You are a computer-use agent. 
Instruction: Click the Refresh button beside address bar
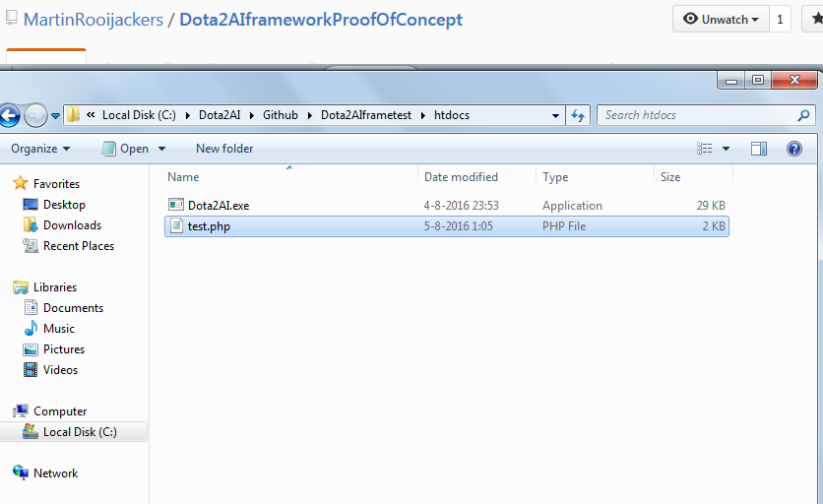[x=578, y=115]
